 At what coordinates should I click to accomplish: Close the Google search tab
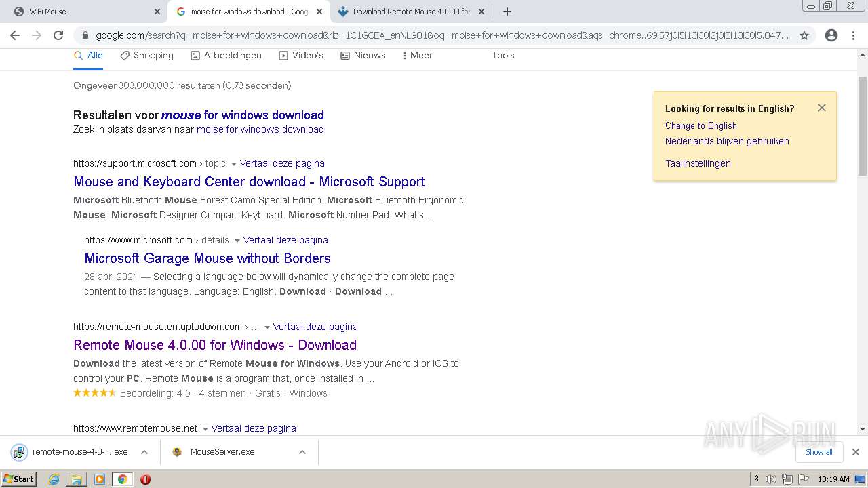tap(319, 12)
